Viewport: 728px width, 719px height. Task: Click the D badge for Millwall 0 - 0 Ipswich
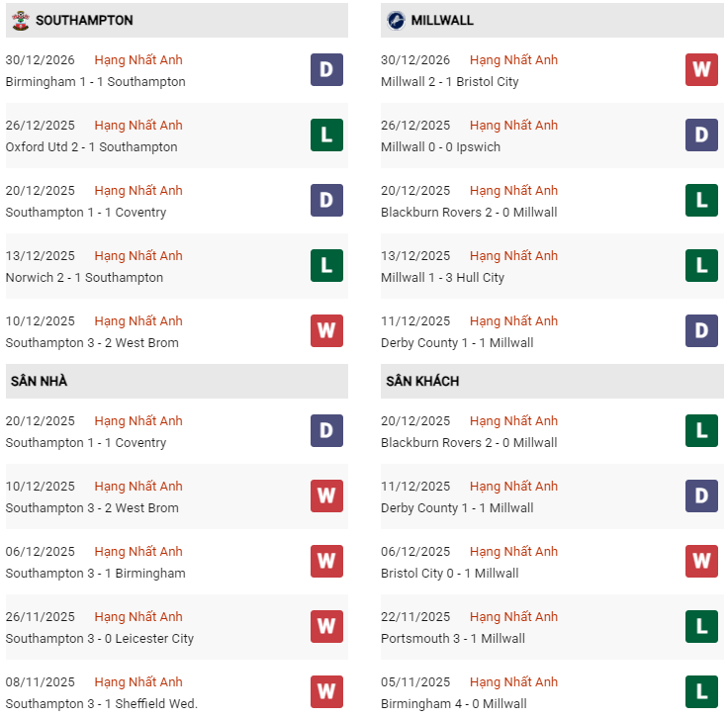701,135
